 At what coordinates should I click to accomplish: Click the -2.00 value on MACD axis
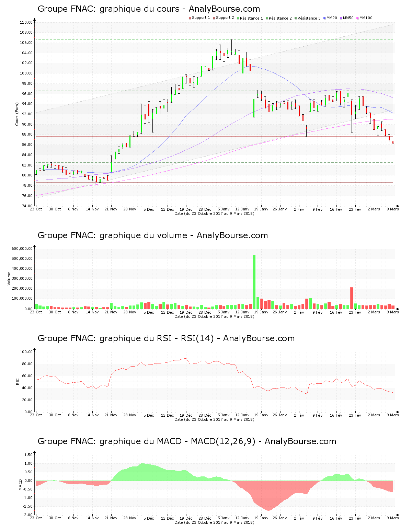[x=28, y=515]
